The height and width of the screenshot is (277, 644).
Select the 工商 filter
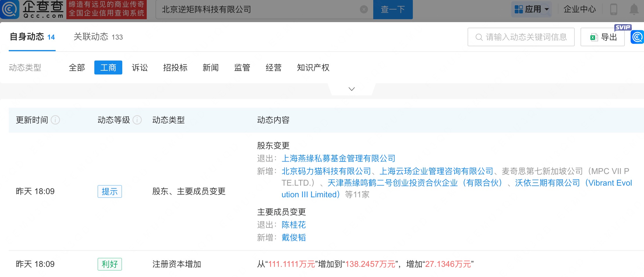click(108, 68)
